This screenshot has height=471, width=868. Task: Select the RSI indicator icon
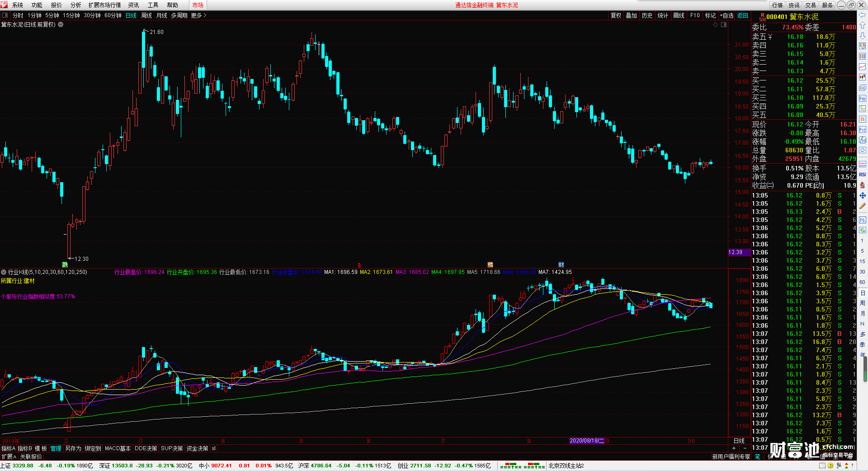pyautogui.click(x=863, y=174)
